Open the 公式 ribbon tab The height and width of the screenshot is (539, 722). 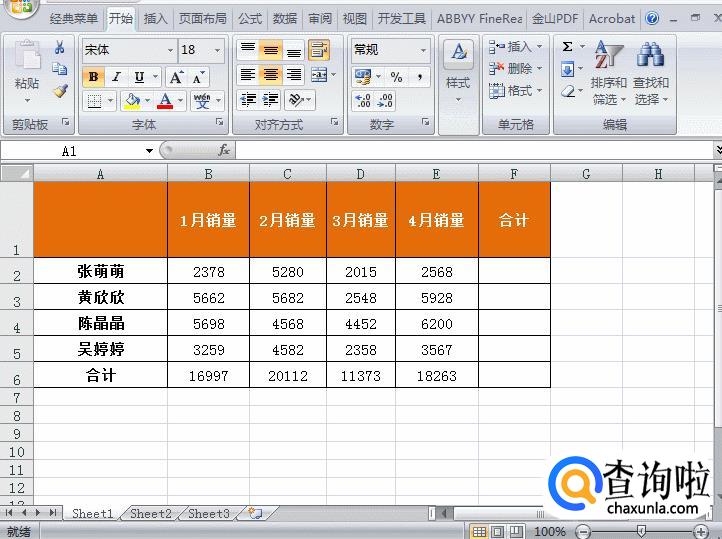coord(250,18)
